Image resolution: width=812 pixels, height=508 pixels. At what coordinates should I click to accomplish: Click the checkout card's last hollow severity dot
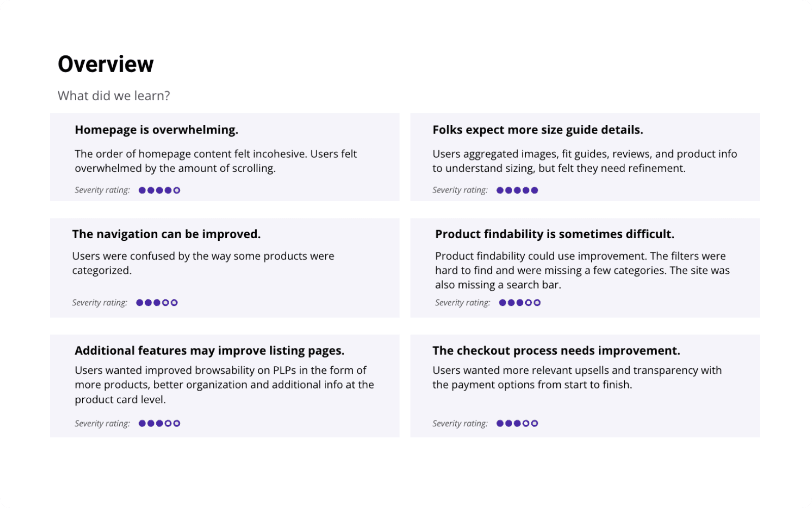tap(534, 424)
